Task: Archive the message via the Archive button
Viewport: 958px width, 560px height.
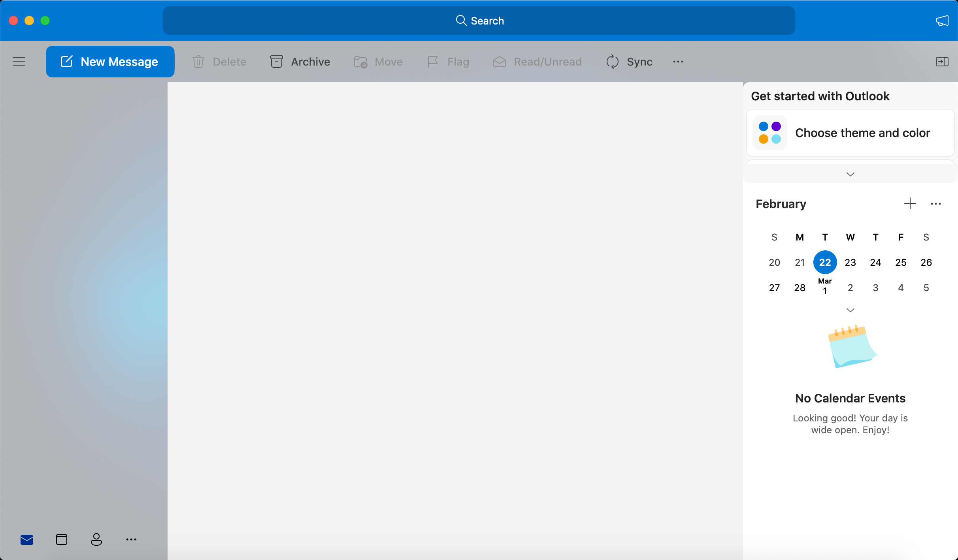Action: pos(300,62)
